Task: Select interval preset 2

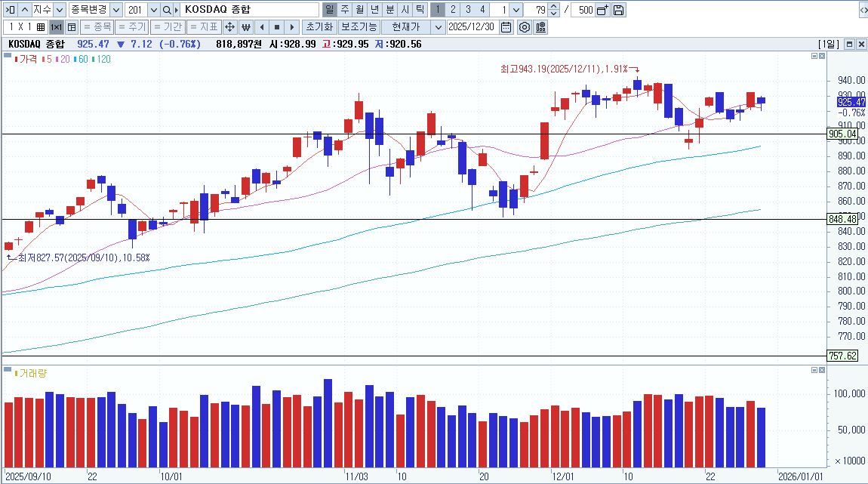Action: click(x=453, y=9)
